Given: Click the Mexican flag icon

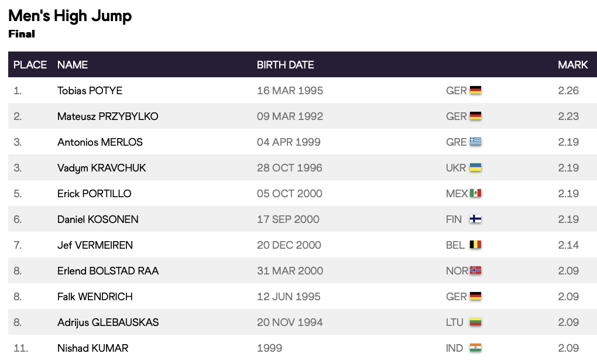Looking at the screenshot, I should click(x=475, y=194).
